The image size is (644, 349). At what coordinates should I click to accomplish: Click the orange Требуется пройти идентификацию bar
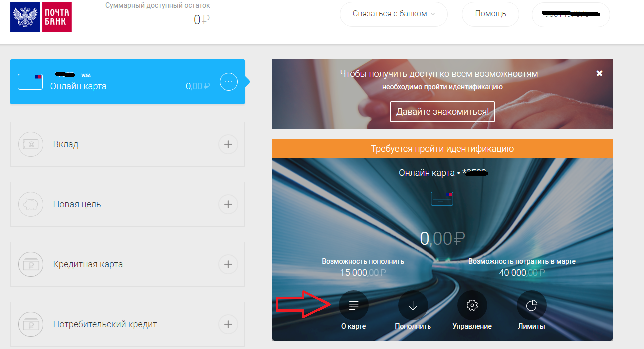pyautogui.click(x=442, y=149)
